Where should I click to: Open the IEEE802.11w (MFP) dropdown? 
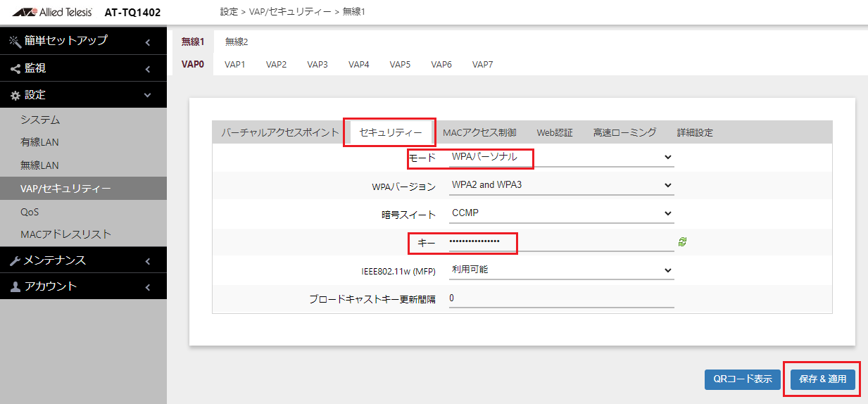[x=561, y=270]
